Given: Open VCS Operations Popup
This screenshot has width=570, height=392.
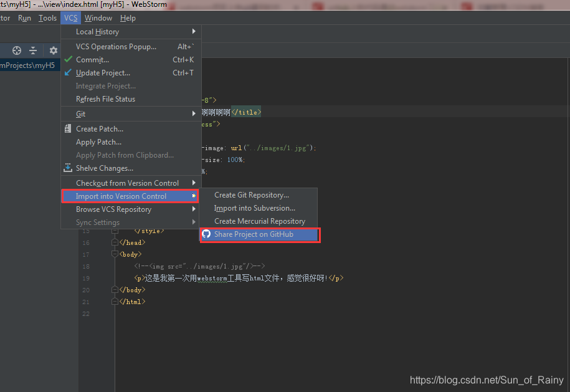Looking at the screenshot, I should (131, 47).
